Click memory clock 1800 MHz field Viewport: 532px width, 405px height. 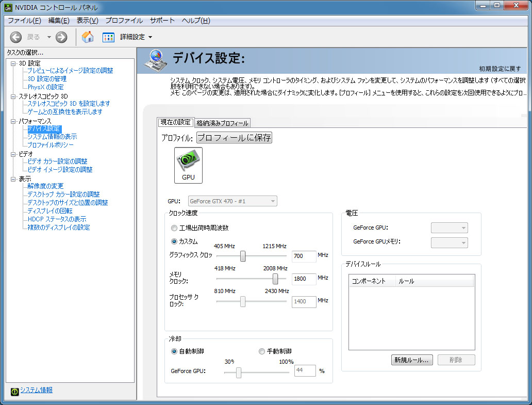pyautogui.click(x=304, y=279)
